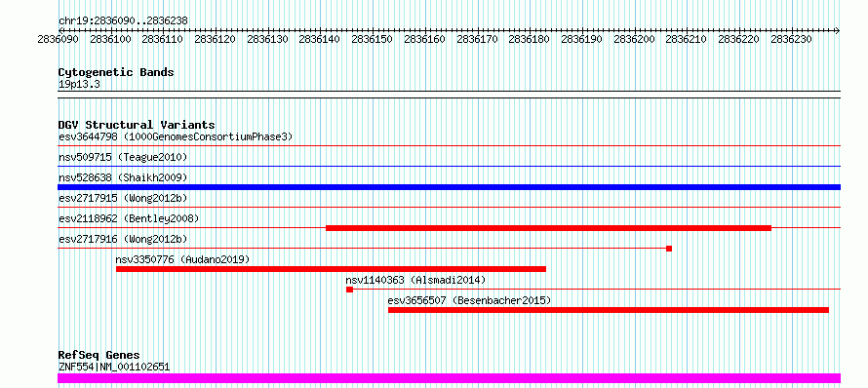Click ruler position 2836180

pos(529,40)
